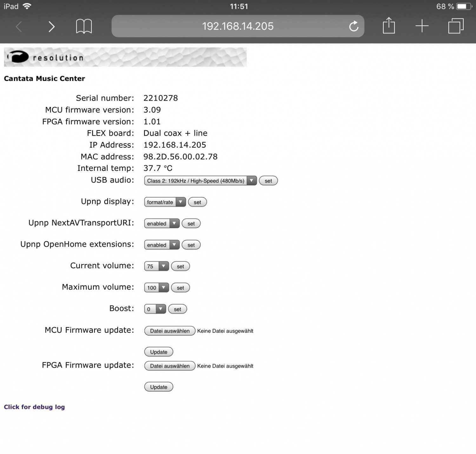Open the Maximum volume dropdown
This screenshot has height=454, width=476.
[156, 288]
